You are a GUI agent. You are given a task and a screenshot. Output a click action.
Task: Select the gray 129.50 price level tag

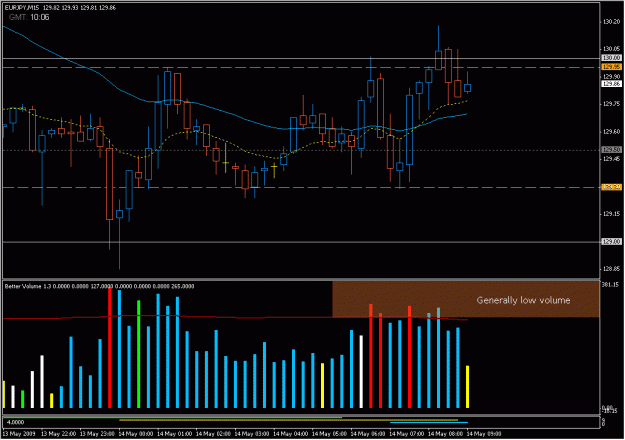[x=611, y=149]
